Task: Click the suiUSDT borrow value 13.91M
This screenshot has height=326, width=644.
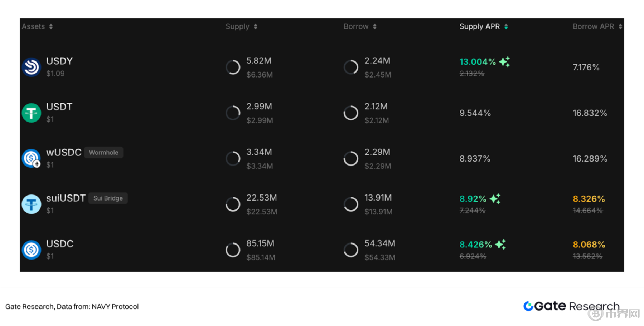Action: point(378,198)
